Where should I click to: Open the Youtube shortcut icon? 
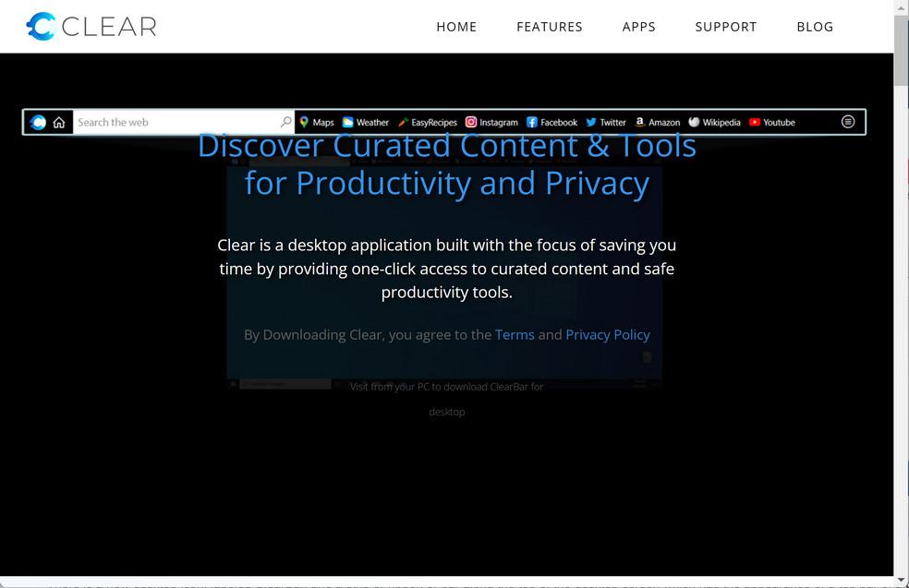tap(754, 122)
